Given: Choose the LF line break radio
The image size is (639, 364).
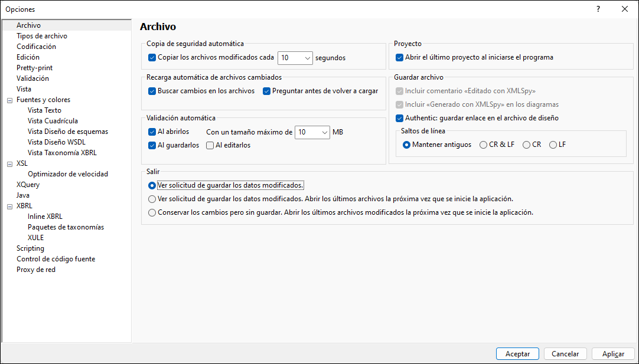Looking at the screenshot, I should coord(553,145).
